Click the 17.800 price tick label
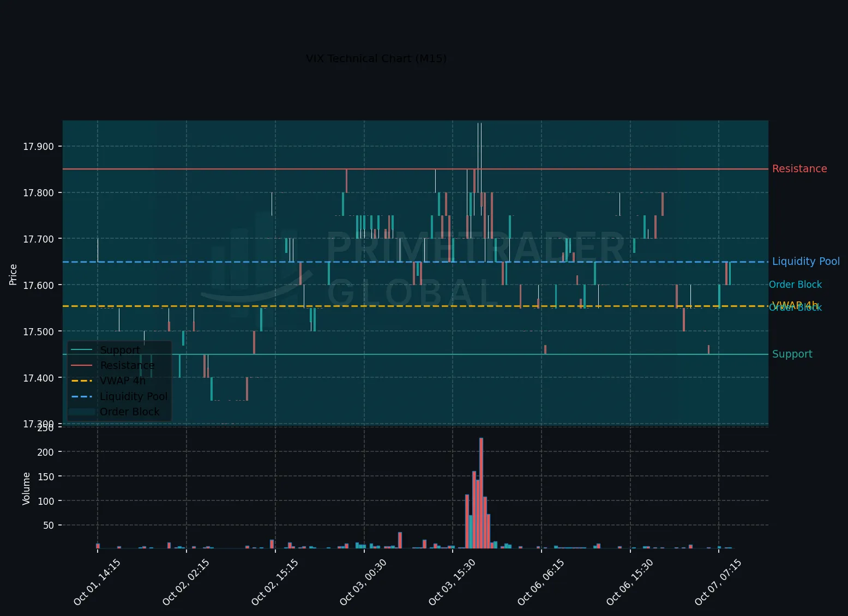 38,193
